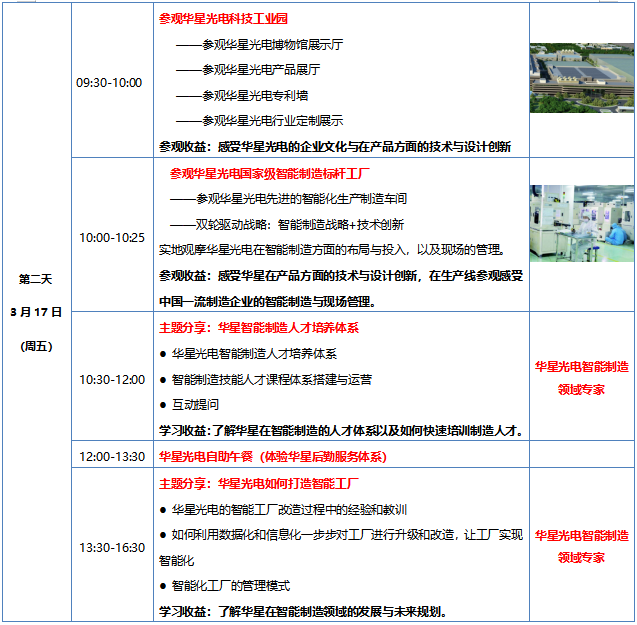637x625 pixels.
Task: Select the 13:30-16:30 time cell
Action: tap(110, 548)
